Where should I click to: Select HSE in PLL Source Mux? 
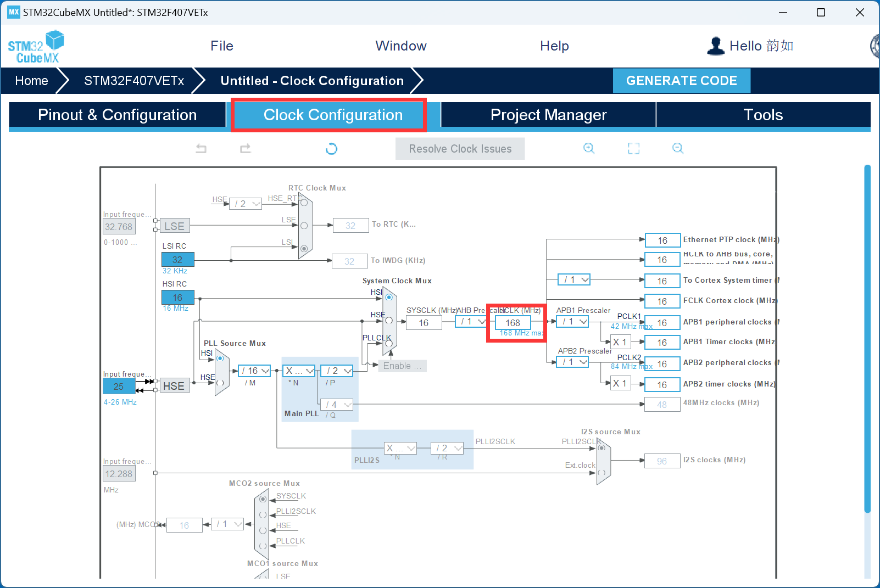[220, 383]
